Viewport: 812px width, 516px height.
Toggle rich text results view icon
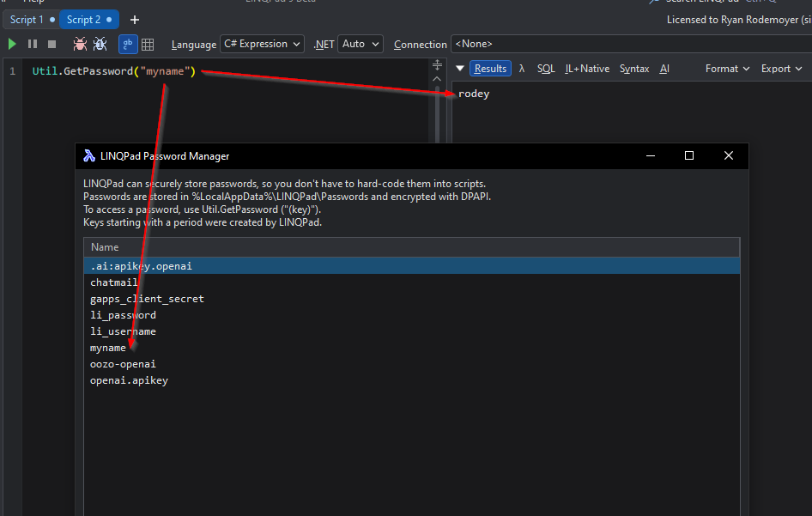point(128,44)
